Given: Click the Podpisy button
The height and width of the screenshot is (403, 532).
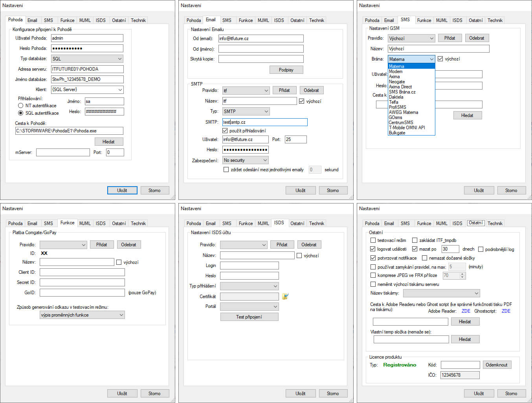Looking at the screenshot, I should 286,70.
